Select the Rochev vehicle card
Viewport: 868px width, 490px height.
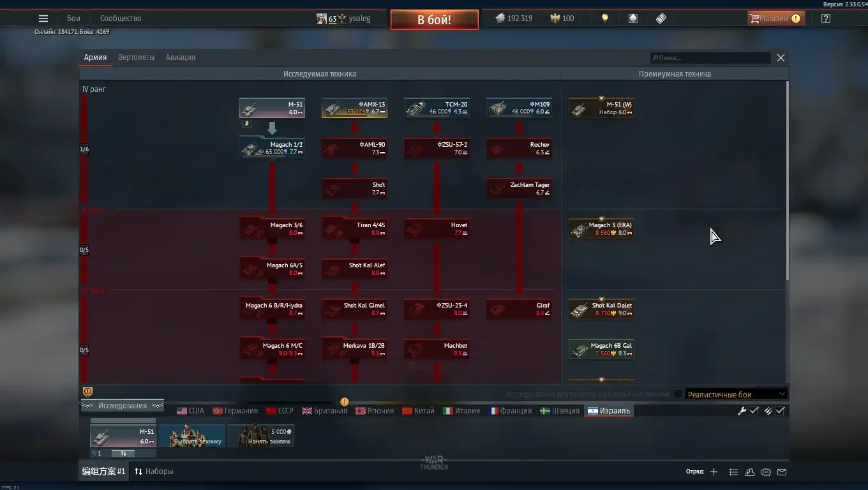tap(520, 148)
